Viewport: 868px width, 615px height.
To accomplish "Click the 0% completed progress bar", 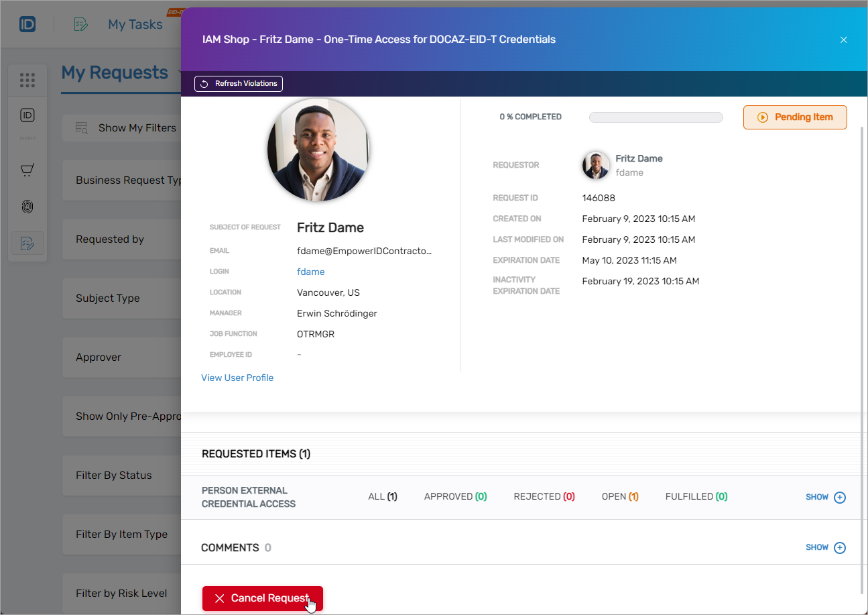I will click(656, 117).
